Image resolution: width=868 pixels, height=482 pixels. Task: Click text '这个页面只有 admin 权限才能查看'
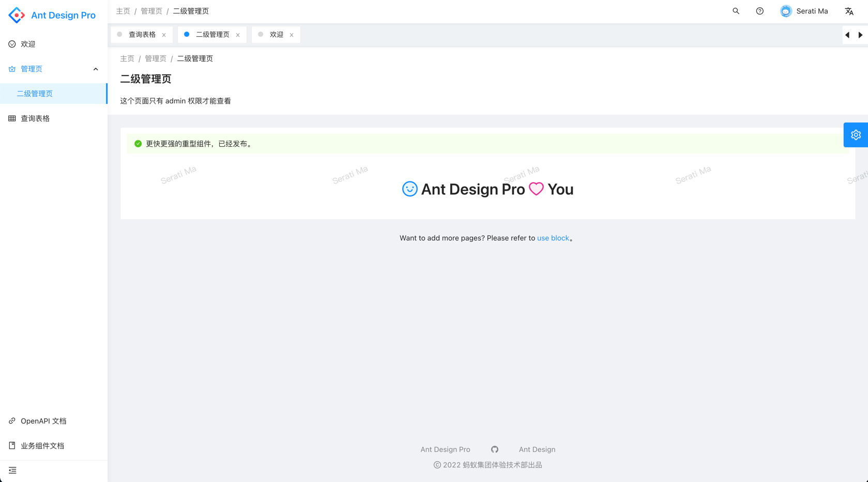176,101
